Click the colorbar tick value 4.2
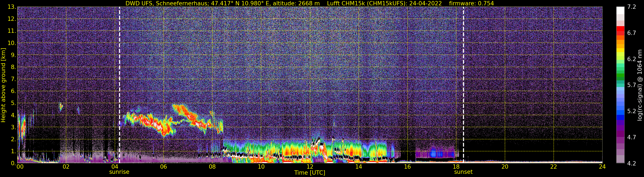 pyautogui.click(x=632, y=163)
